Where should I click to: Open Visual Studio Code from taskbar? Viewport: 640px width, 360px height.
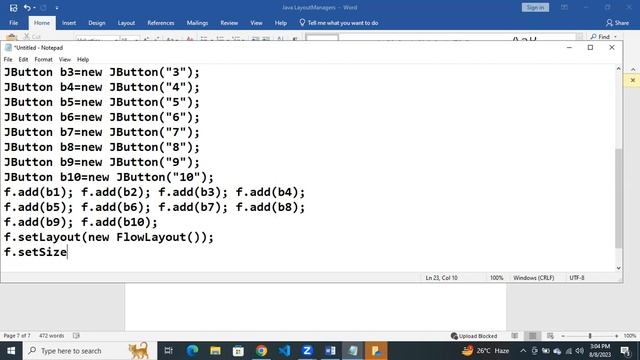(284, 351)
